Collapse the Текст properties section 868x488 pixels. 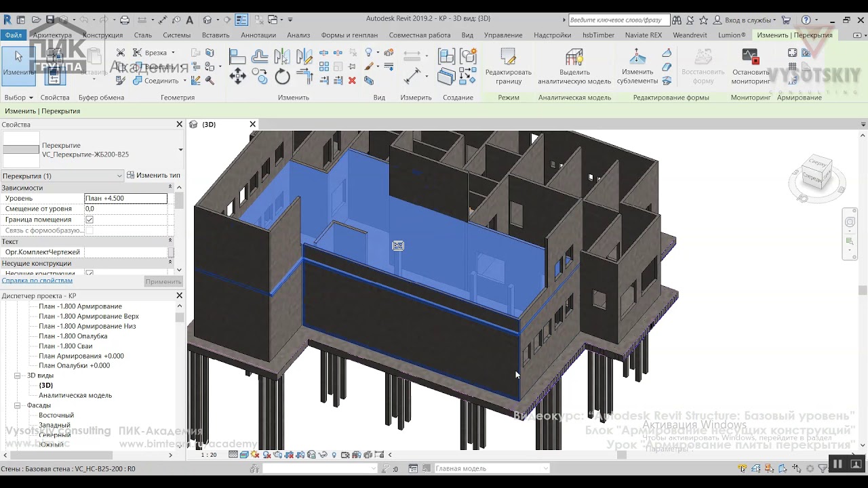pos(170,241)
